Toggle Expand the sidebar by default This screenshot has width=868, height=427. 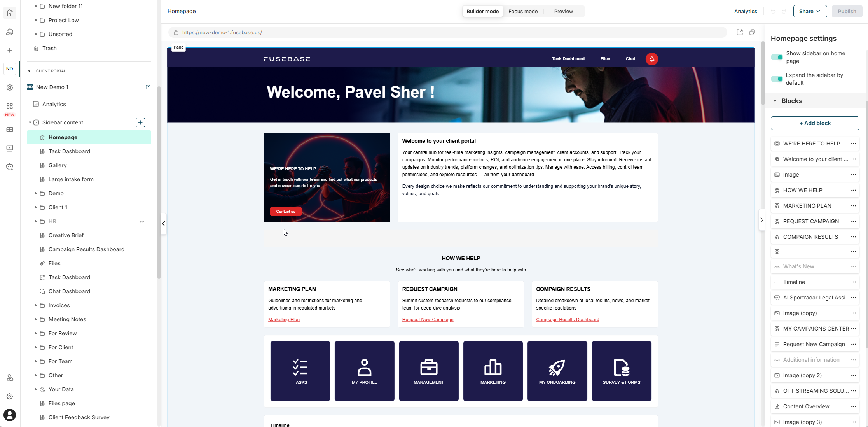pyautogui.click(x=777, y=79)
